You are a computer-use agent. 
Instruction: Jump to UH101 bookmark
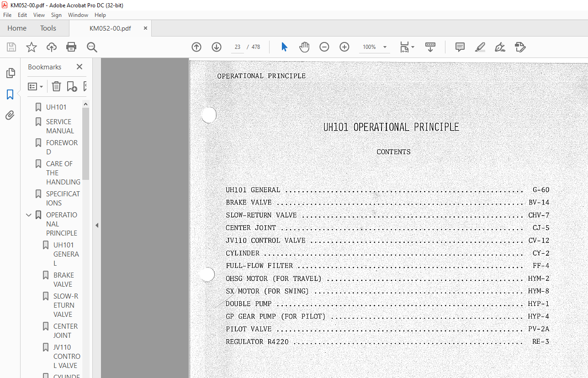point(56,107)
